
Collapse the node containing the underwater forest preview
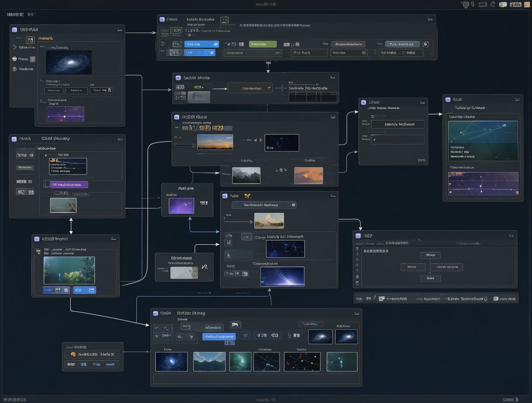(x=113, y=239)
